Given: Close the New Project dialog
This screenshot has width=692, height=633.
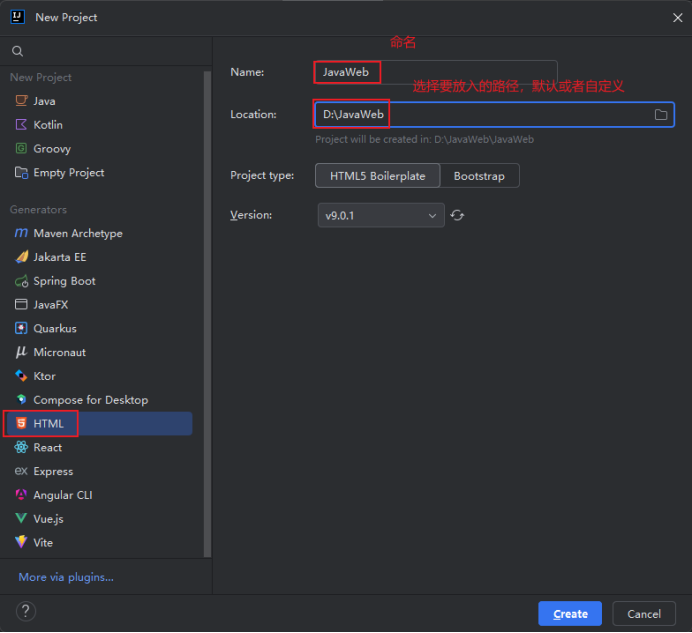Looking at the screenshot, I should click(677, 18).
